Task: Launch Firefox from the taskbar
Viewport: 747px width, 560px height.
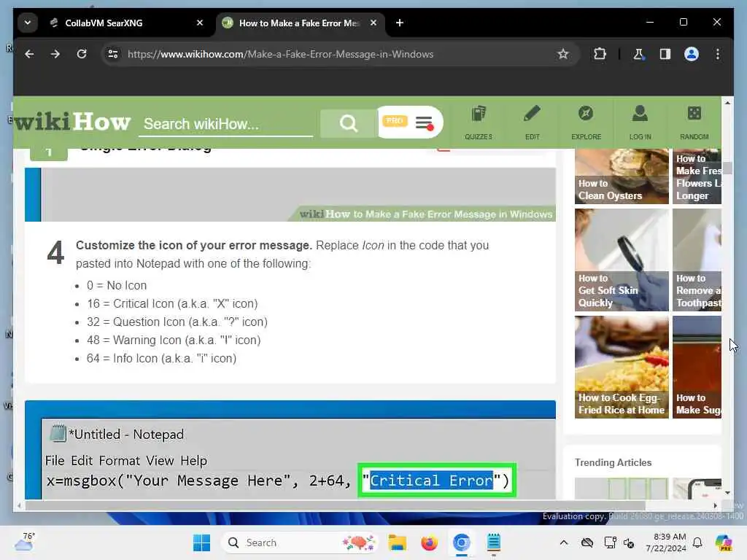Action: pyautogui.click(x=429, y=542)
